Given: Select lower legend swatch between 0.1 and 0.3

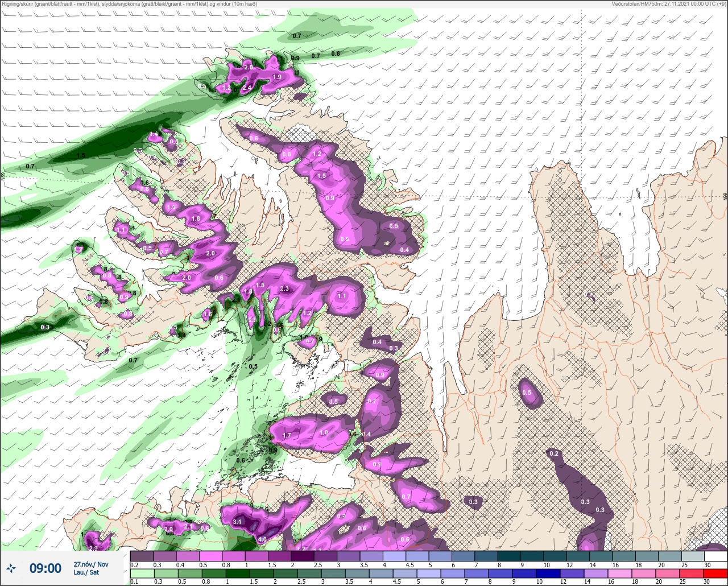Looking at the screenshot, I should tap(142, 573).
